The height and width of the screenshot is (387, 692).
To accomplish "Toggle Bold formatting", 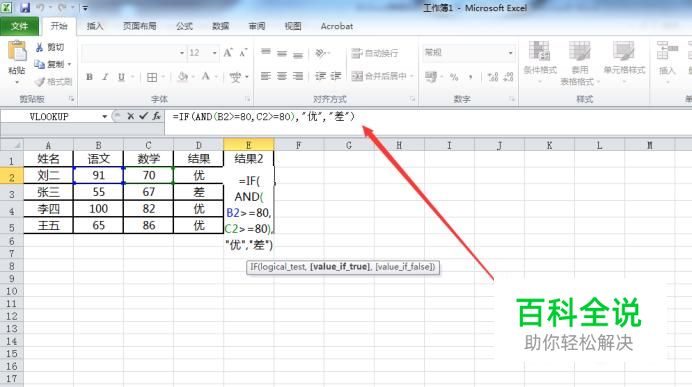I will (90, 77).
